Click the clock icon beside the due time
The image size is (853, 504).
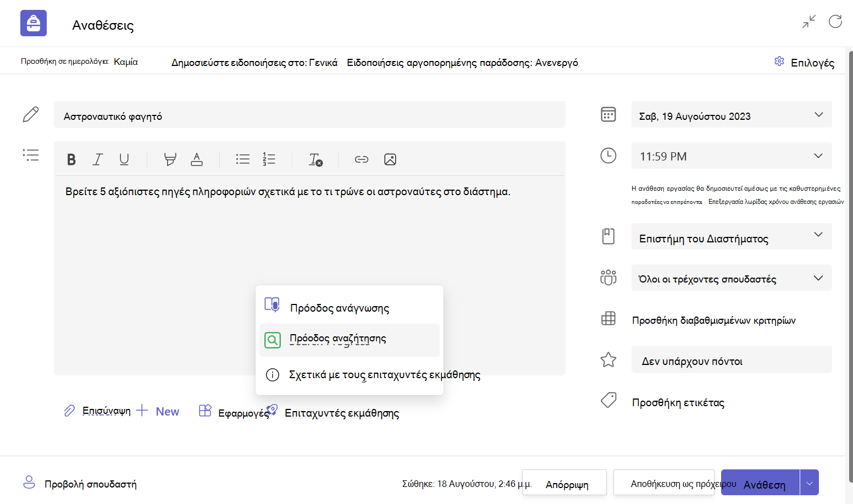(608, 156)
